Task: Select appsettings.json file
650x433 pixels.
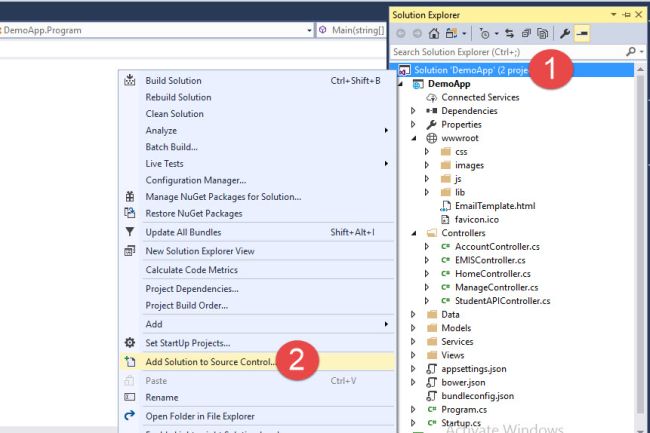Action: [473, 369]
